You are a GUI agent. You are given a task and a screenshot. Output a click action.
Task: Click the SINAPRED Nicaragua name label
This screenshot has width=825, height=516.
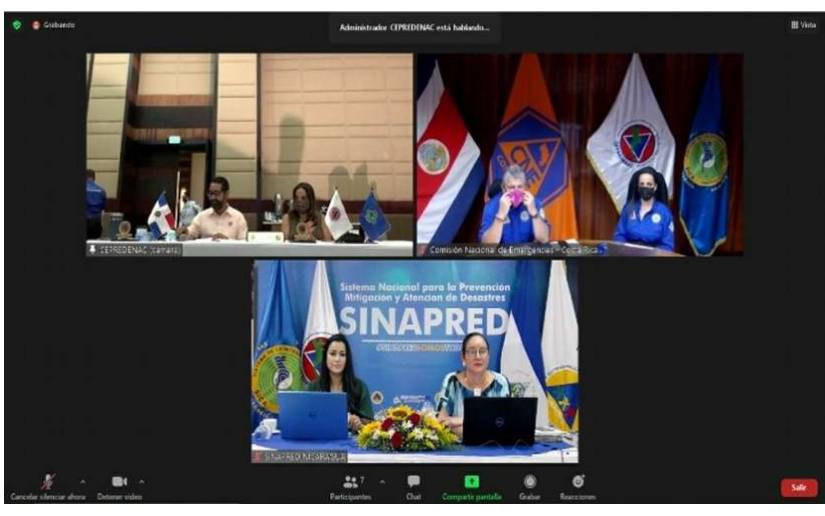coord(298,456)
